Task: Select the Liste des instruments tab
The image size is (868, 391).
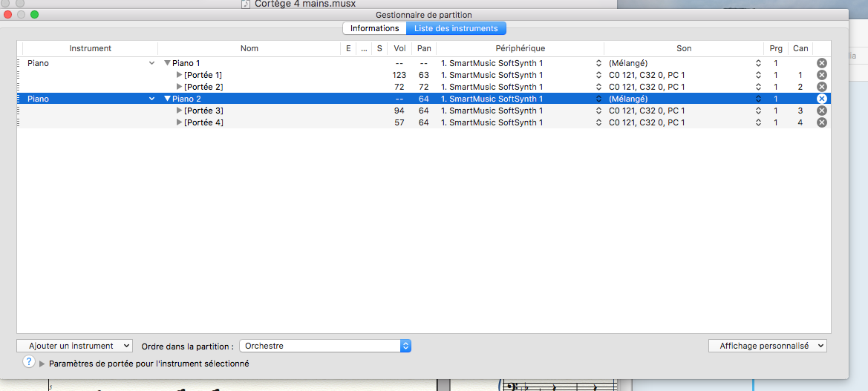Action: (x=456, y=28)
